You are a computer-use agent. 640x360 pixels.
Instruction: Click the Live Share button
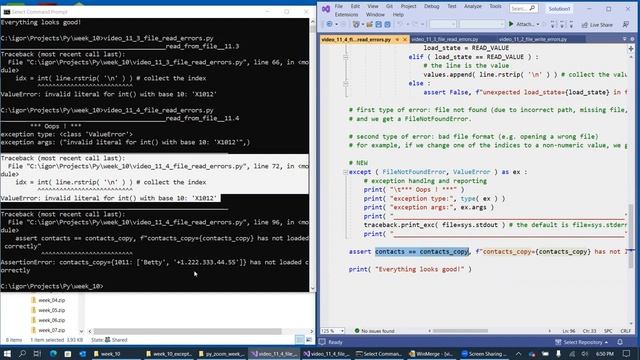point(597,25)
